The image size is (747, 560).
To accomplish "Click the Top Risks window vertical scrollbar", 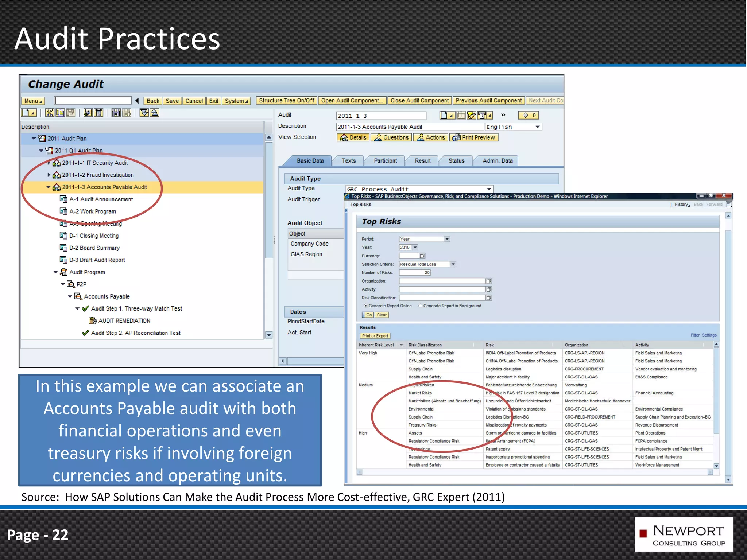I will point(728,348).
